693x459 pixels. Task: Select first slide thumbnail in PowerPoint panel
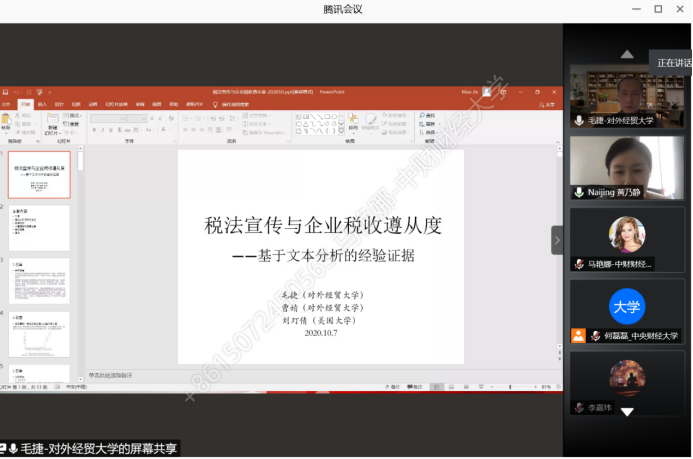click(40, 174)
